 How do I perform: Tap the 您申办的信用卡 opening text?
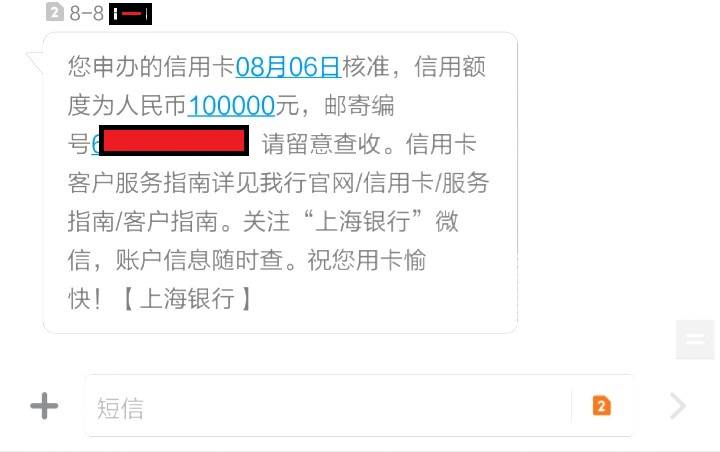coord(152,67)
